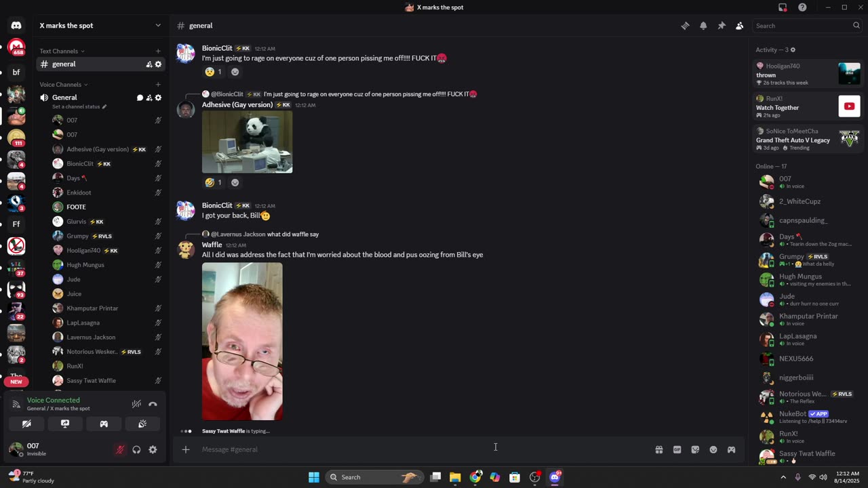This screenshot has height=488, width=868.
Task: Select Khamputar Printar in member list
Action: 809,319
